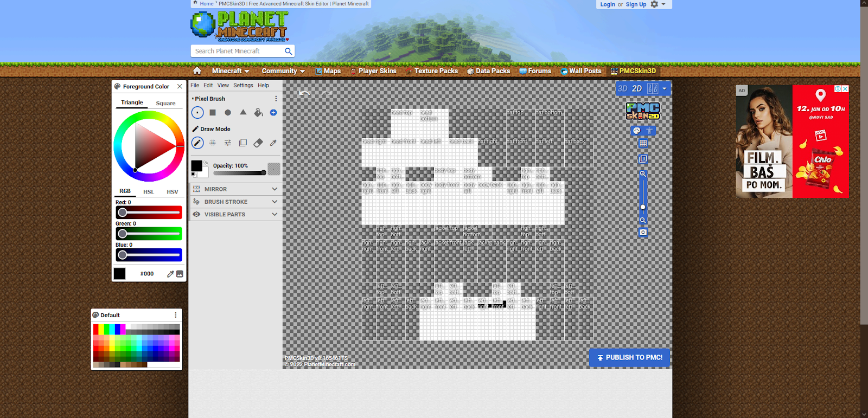868x418 pixels.
Task: Open the Settings menu
Action: click(243, 85)
